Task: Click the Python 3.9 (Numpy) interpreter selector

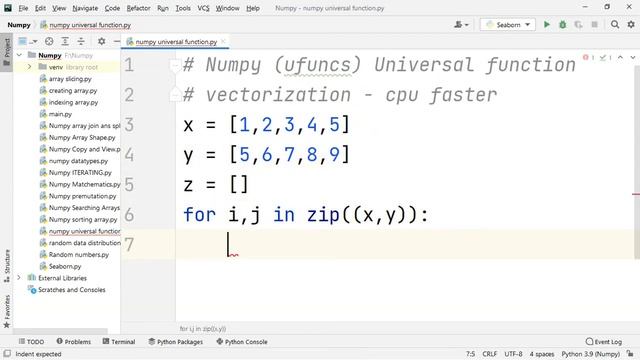Action: [x=590, y=354]
